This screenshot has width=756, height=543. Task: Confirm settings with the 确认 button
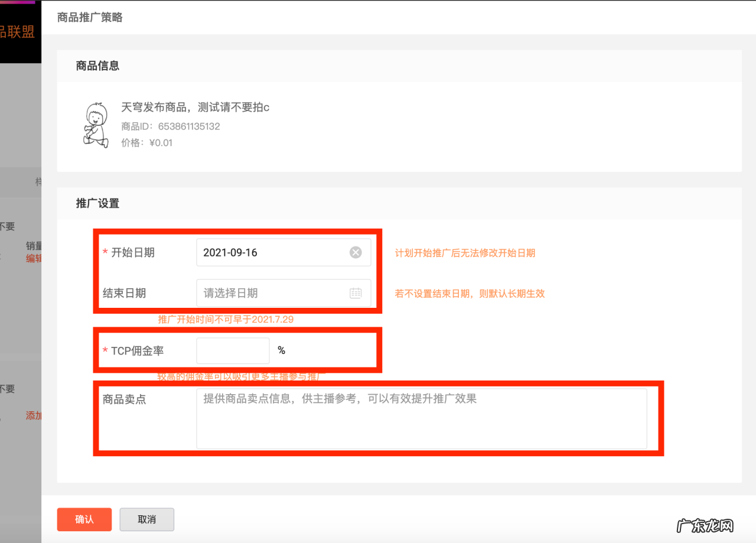84,519
